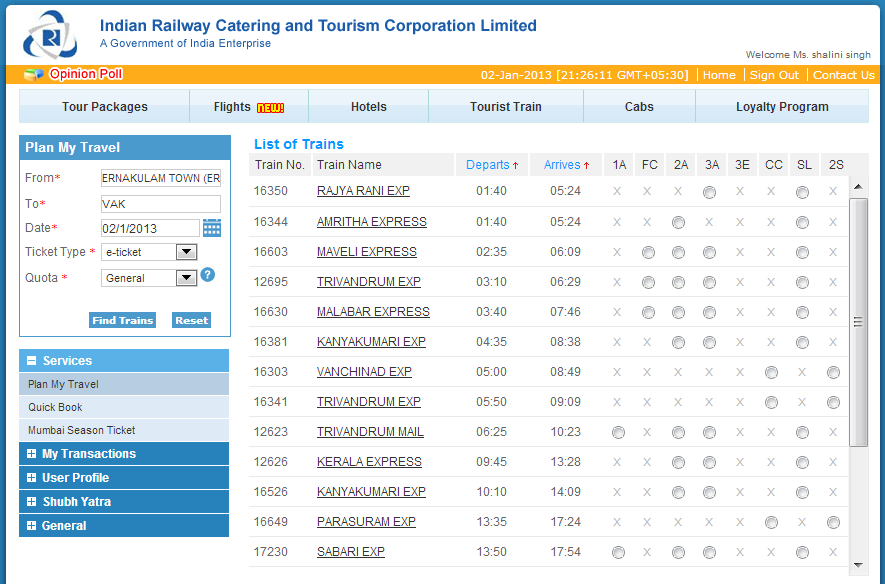Open the Loyalty Program tab
This screenshot has height=584, width=885.
click(782, 107)
